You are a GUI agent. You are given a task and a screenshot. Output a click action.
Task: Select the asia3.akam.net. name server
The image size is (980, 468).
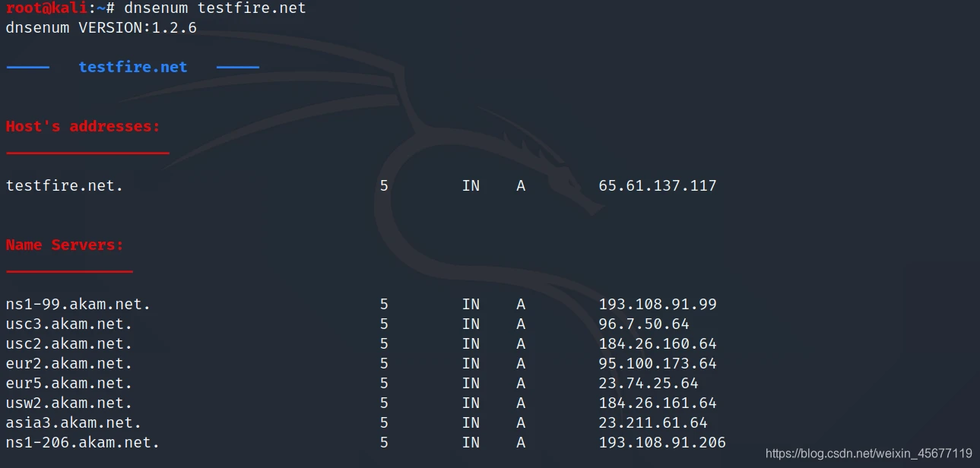[74, 423]
